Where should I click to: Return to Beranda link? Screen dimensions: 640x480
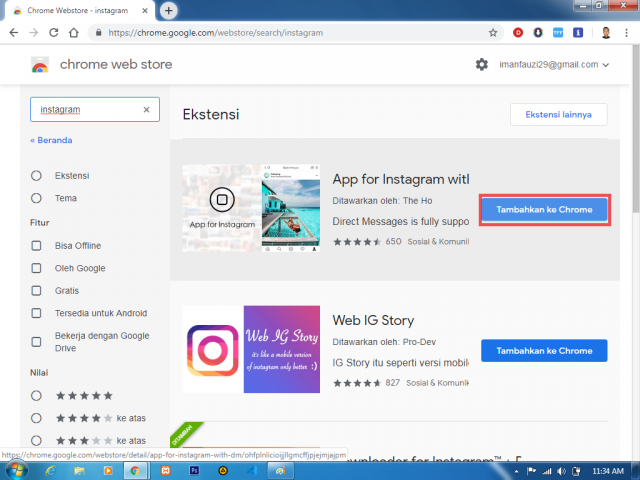(x=51, y=140)
